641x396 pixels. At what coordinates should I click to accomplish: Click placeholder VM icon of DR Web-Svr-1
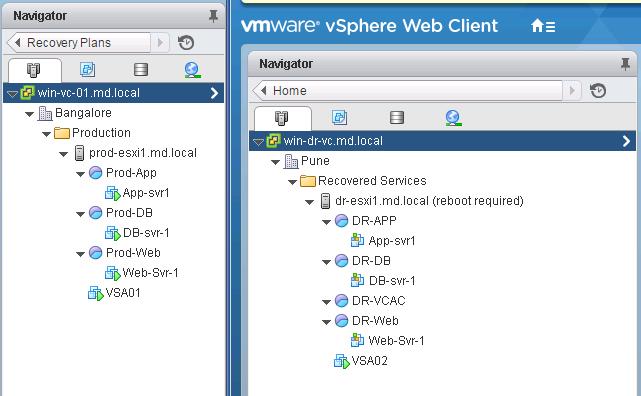357,340
